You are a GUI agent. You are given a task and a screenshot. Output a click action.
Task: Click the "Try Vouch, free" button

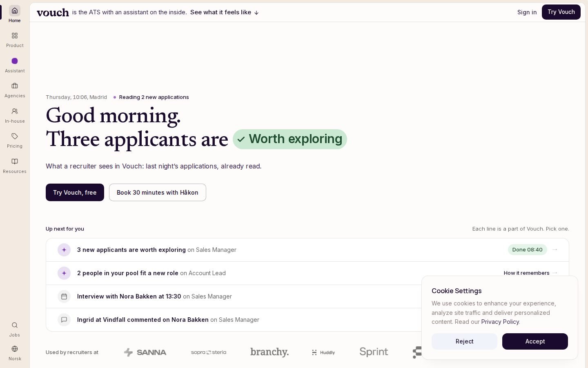click(75, 192)
